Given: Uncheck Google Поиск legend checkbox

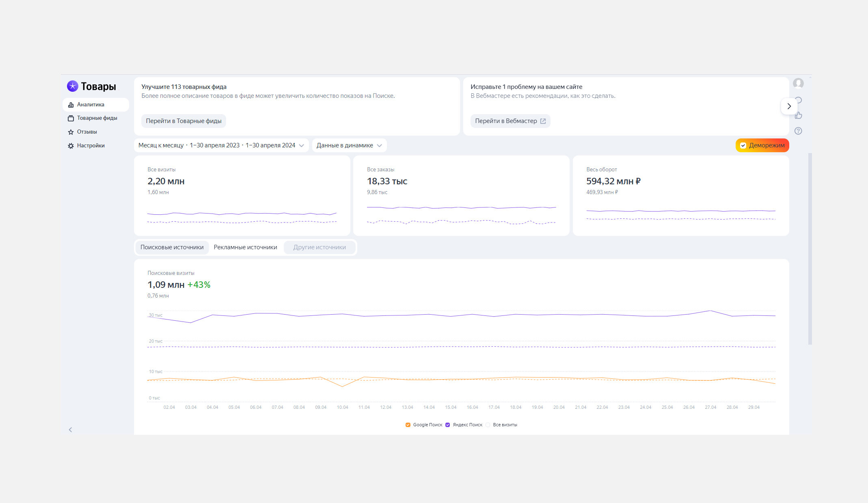Looking at the screenshot, I should (x=408, y=425).
